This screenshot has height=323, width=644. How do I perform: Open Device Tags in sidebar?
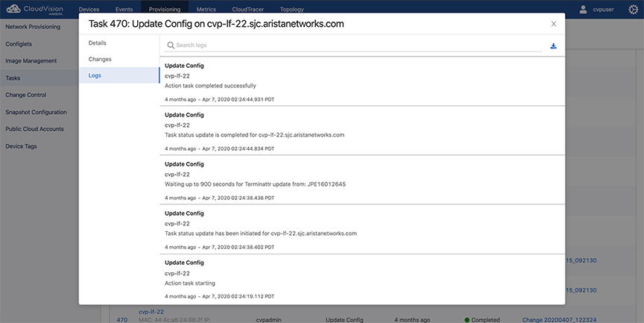[x=21, y=146]
